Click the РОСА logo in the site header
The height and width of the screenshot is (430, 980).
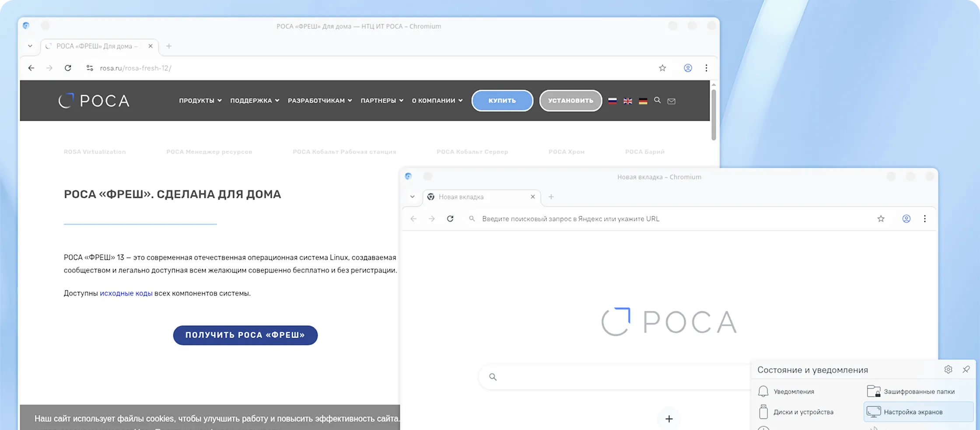tap(94, 101)
